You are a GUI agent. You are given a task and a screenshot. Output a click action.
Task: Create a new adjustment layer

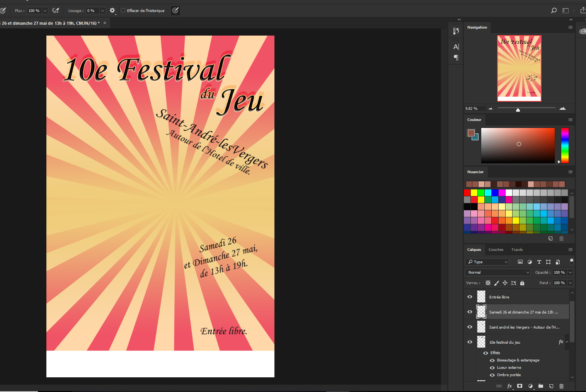coord(530,386)
